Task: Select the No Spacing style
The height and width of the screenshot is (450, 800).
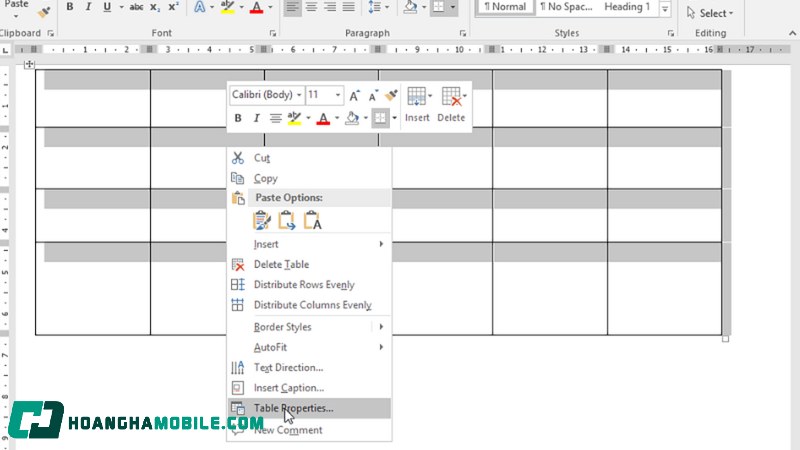Action: point(566,7)
